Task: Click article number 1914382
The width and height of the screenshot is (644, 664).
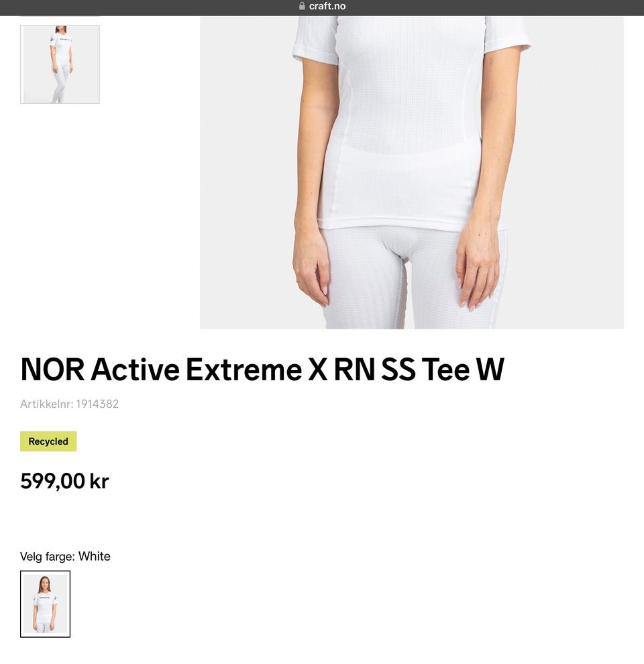Action: pyautogui.click(x=97, y=404)
